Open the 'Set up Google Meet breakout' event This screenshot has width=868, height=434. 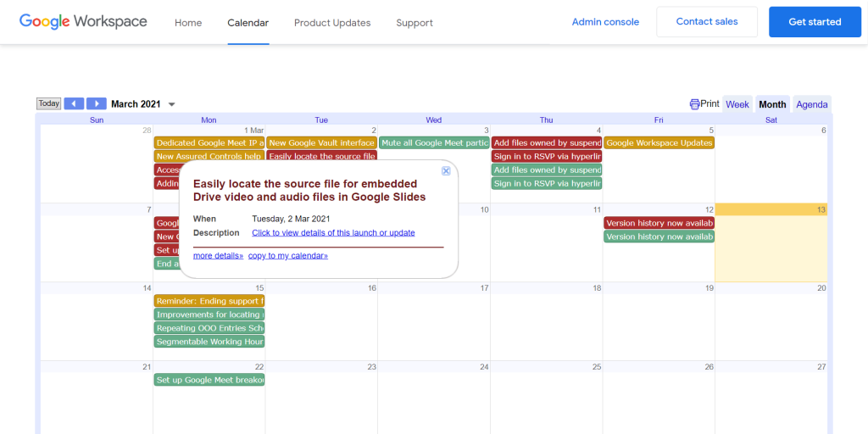pos(209,380)
